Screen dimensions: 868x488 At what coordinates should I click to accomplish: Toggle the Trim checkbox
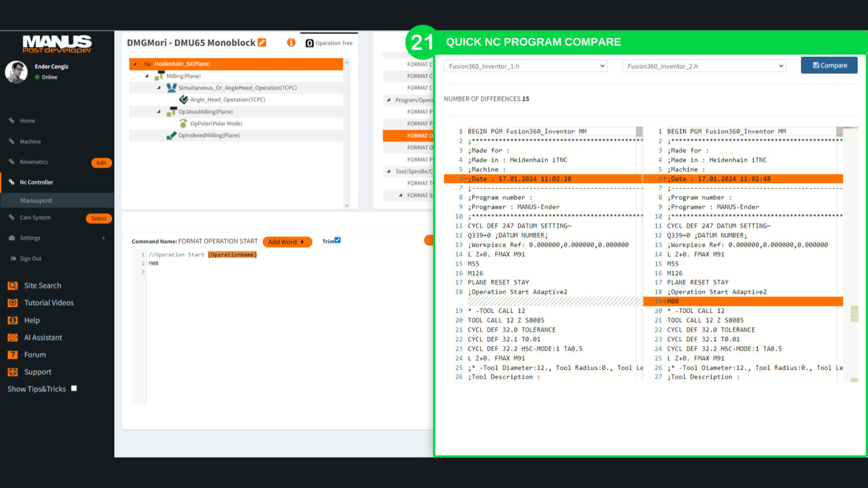(337, 240)
